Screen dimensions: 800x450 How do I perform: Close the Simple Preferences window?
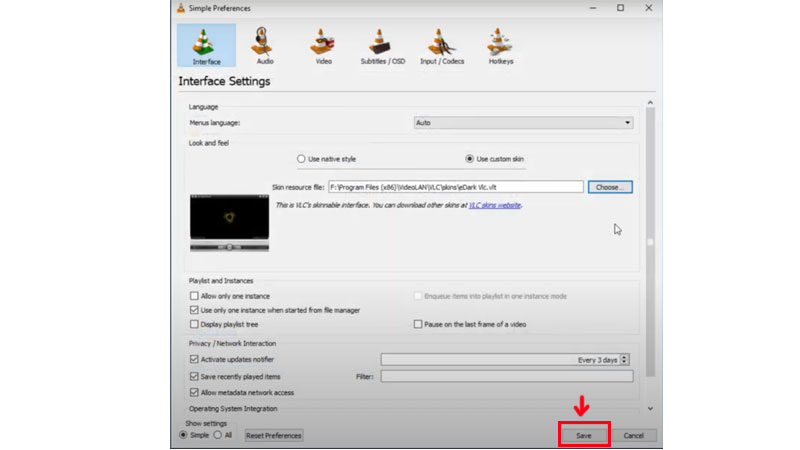(x=648, y=8)
